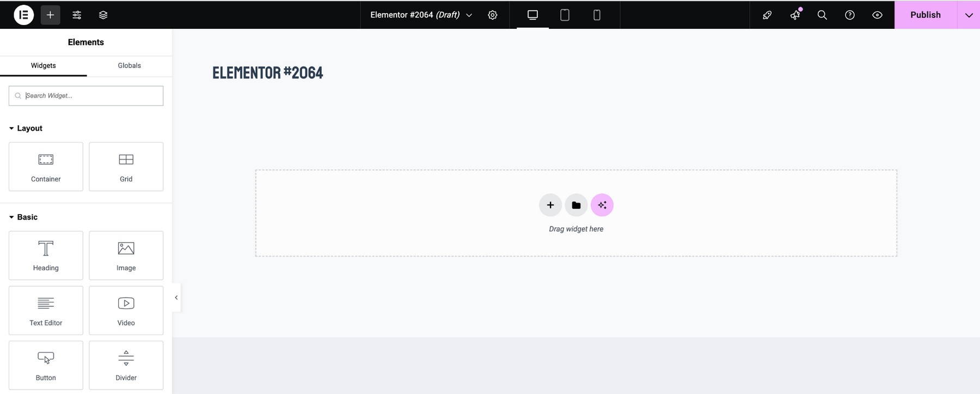Select the Container widget
Screen dimensions: 980x394
[46, 167]
